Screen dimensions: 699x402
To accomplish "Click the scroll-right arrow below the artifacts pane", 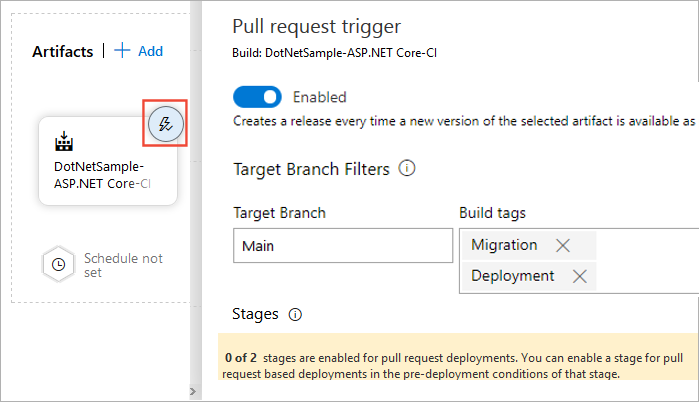I will tap(190, 390).
